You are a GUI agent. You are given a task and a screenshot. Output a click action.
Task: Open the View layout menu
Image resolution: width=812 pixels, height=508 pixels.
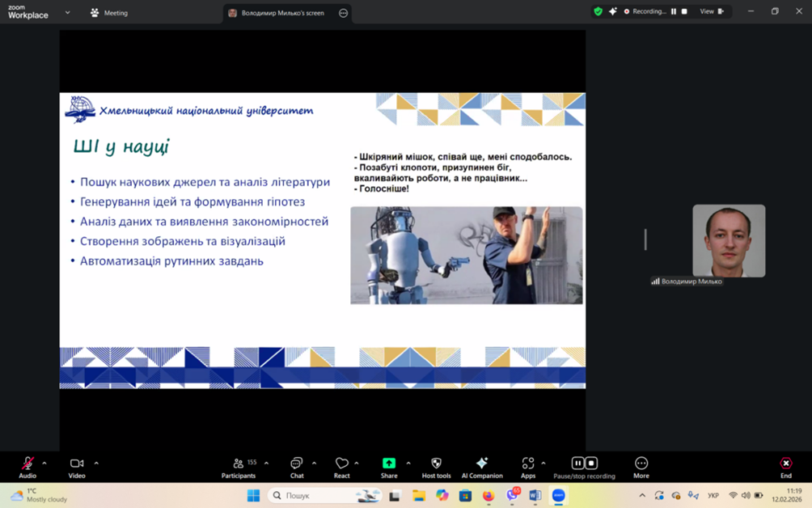(x=712, y=11)
